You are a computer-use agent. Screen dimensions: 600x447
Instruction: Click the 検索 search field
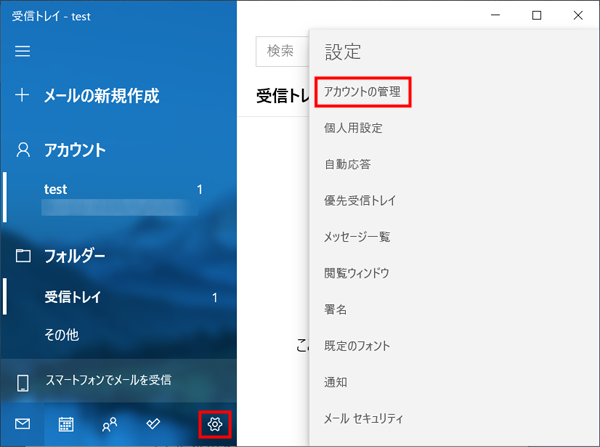[x=285, y=51]
